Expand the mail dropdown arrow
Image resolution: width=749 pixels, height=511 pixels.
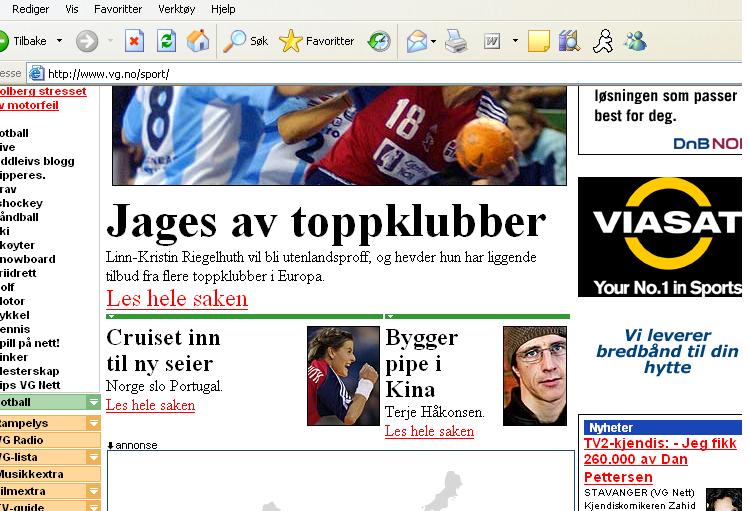(433, 42)
